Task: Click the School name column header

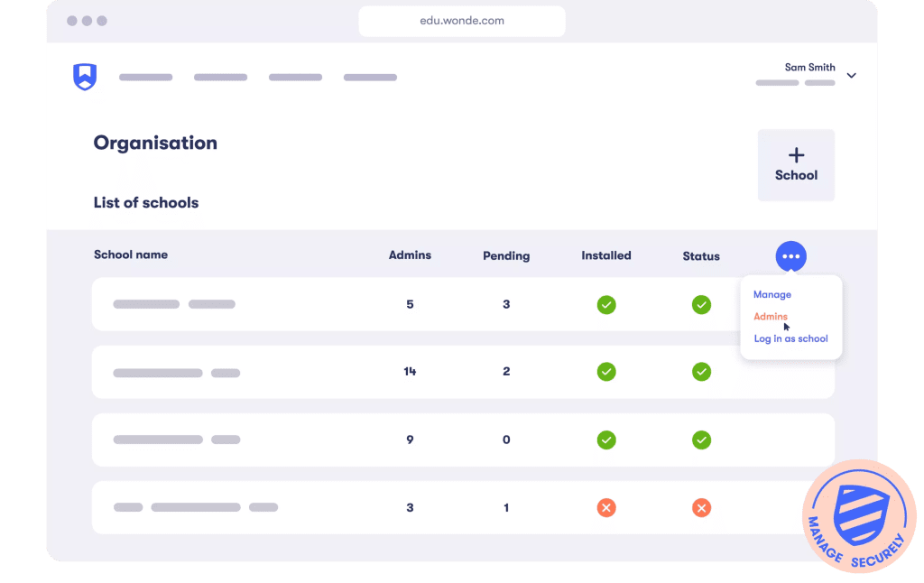Action: [x=131, y=254]
